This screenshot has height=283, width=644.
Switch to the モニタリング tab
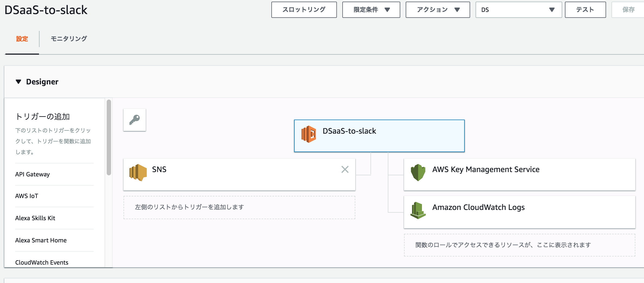[69, 39]
